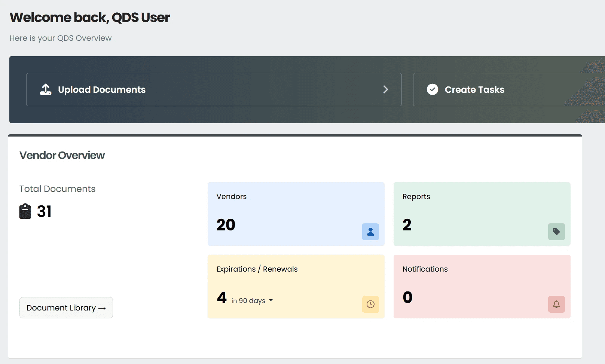Open the Document Library
Image resolution: width=605 pixels, height=364 pixels.
pyautogui.click(x=66, y=308)
